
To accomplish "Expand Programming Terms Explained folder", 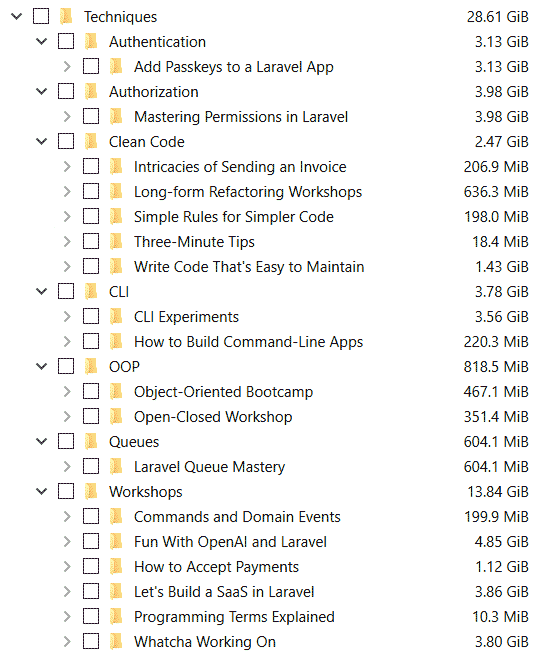I will [67, 617].
